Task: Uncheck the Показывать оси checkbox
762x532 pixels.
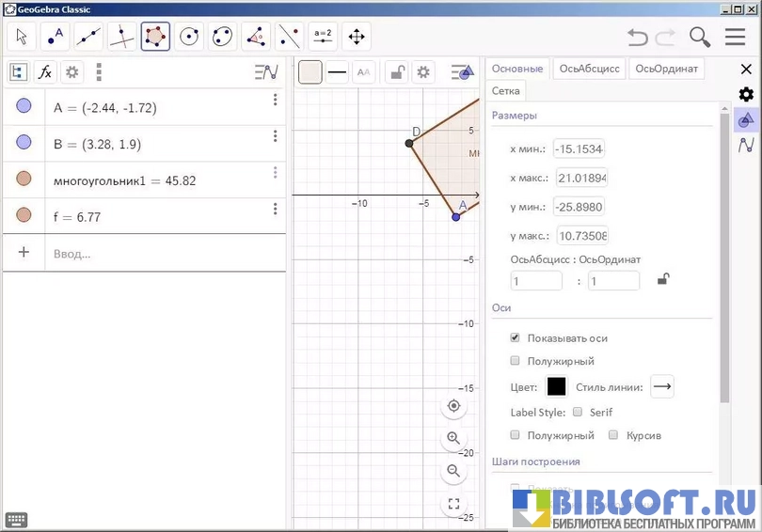Action: point(515,337)
